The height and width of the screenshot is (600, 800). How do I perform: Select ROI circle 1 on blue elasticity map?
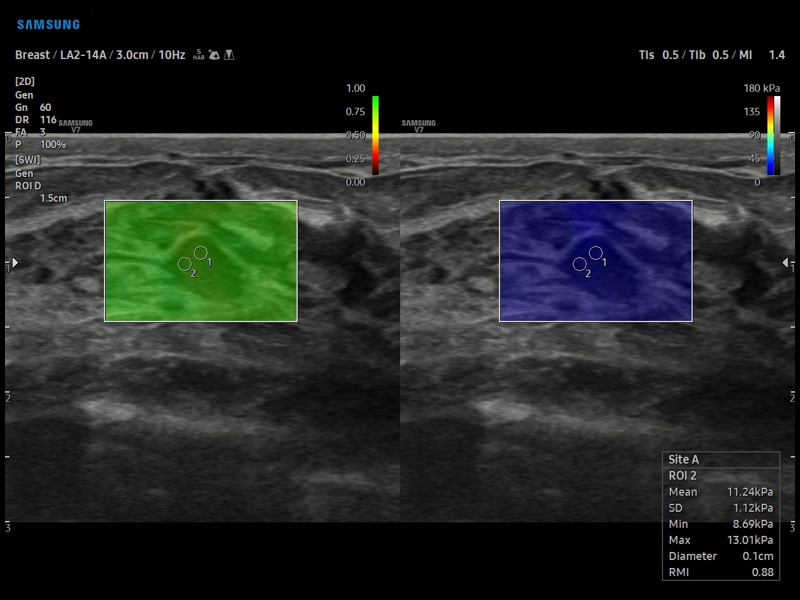(595, 252)
